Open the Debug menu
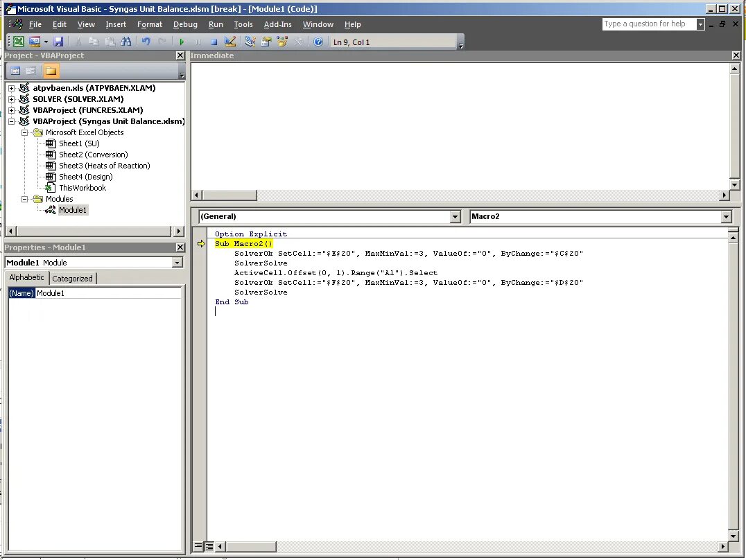This screenshot has height=560, width=746. click(x=185, y=24)
